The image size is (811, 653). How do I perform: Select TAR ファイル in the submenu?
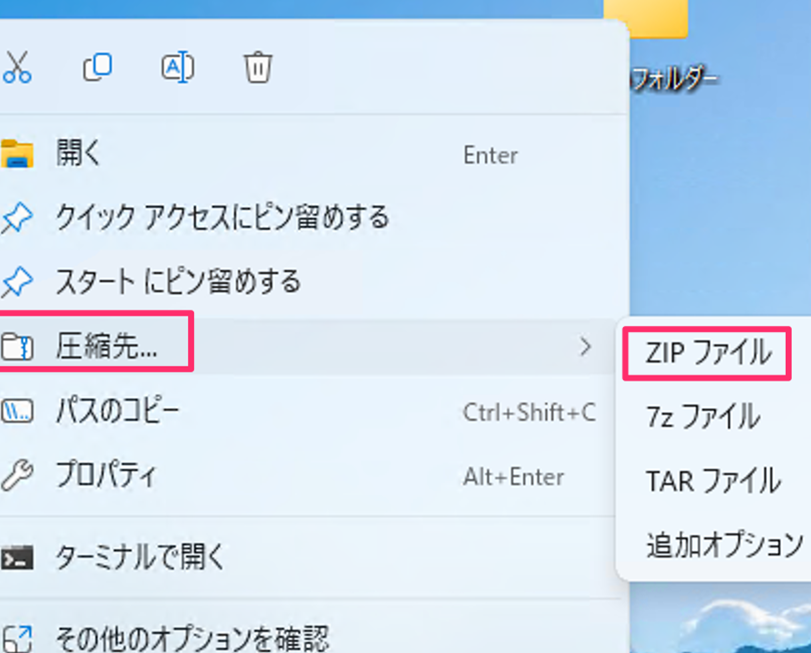pos(712,480)
